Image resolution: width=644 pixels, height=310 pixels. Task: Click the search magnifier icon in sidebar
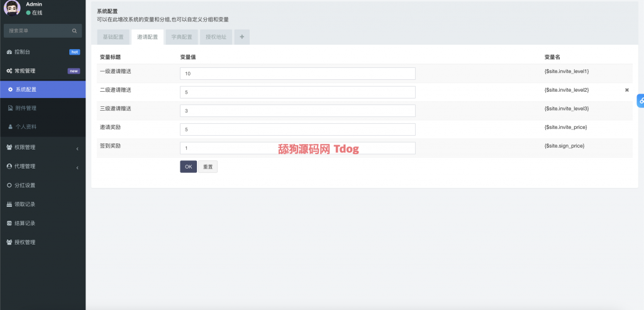pyautogui.click(x=74, y=30)
